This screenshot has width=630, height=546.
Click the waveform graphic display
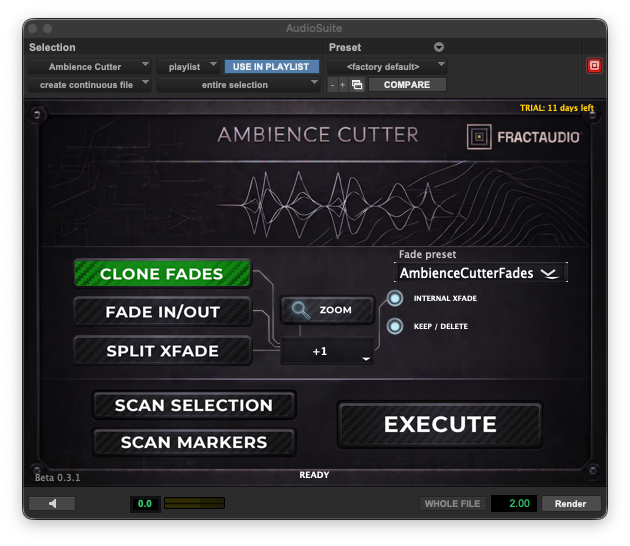(x=315, y=204)
